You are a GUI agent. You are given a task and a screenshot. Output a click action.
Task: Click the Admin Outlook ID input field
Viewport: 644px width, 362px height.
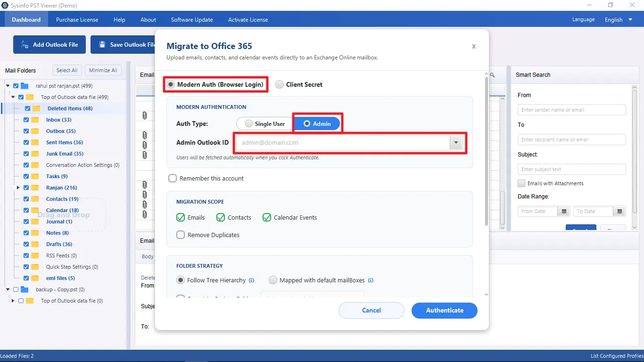[x=343, y=142]
